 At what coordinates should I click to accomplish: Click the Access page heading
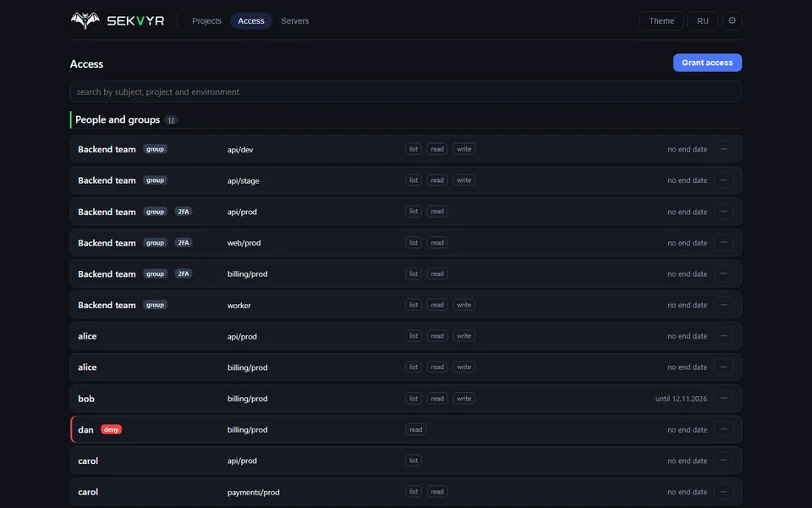tap(86, 63)
